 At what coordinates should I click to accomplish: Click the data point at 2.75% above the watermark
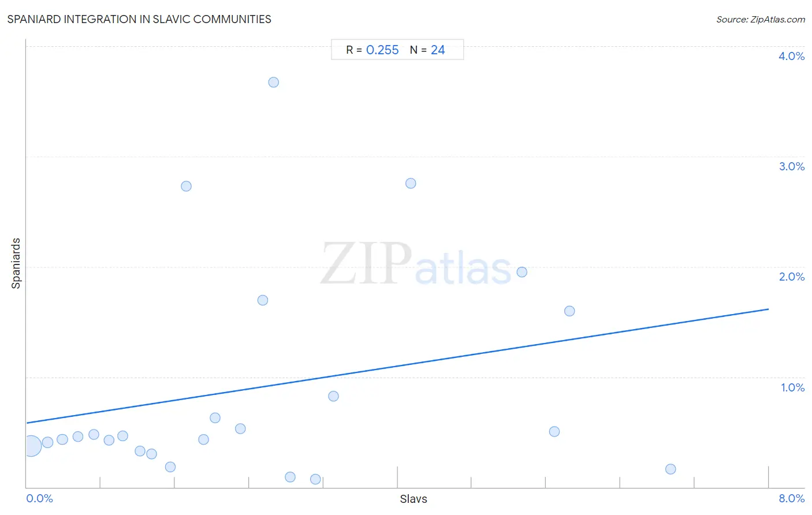tap(411, 184)
